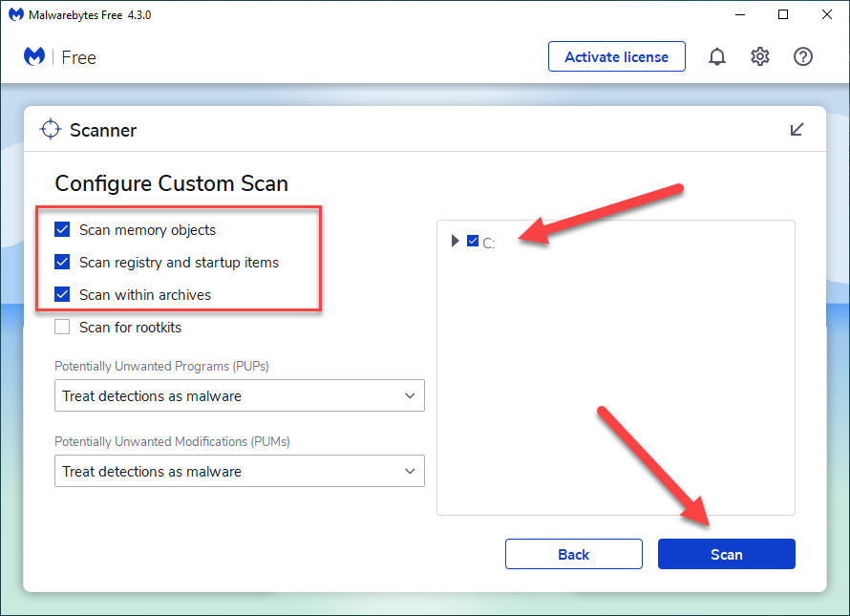The image size is (850, 616).
Task: Uncheck Scan registry and startup items
Action: click(63, 263)
